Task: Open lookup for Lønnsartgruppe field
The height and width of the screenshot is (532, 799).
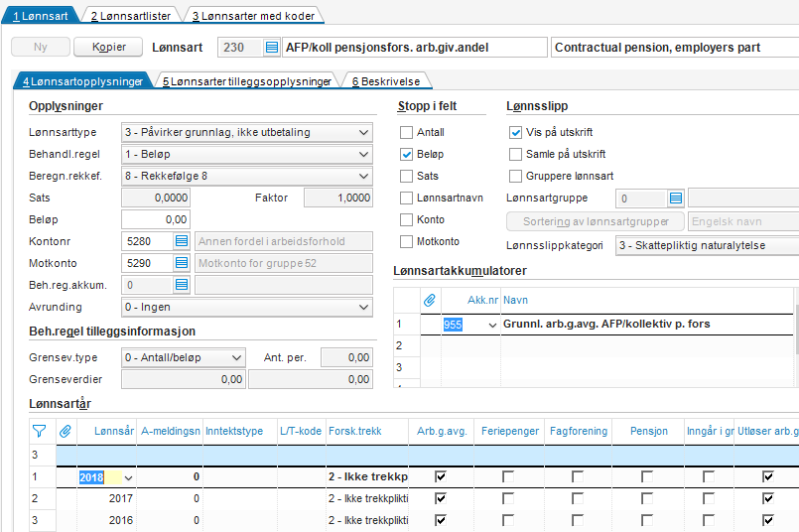Action: pos(676,199)
